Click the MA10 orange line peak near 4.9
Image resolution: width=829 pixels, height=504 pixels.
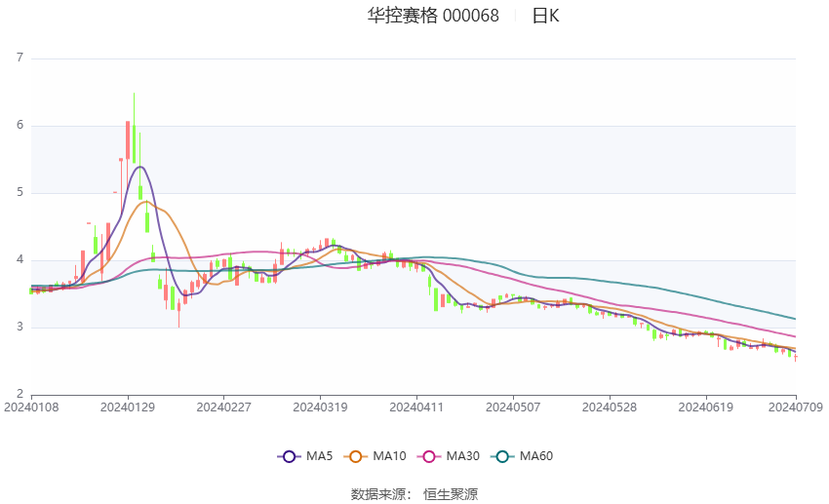pos(146,201)
